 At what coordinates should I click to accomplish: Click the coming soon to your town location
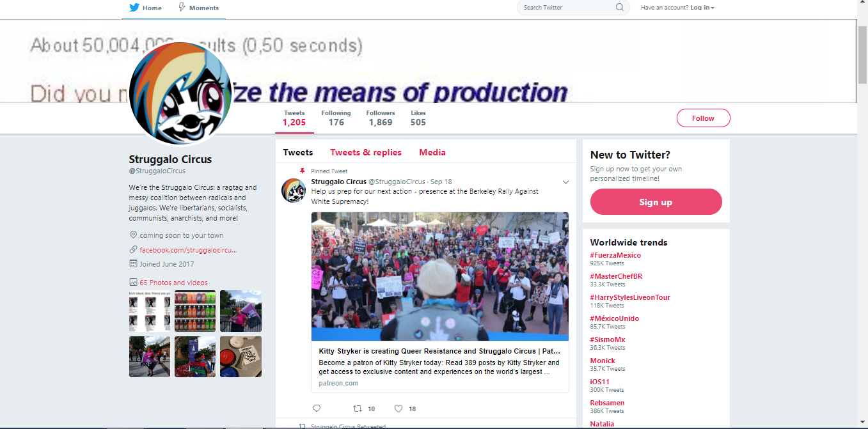tap(182, 235)
